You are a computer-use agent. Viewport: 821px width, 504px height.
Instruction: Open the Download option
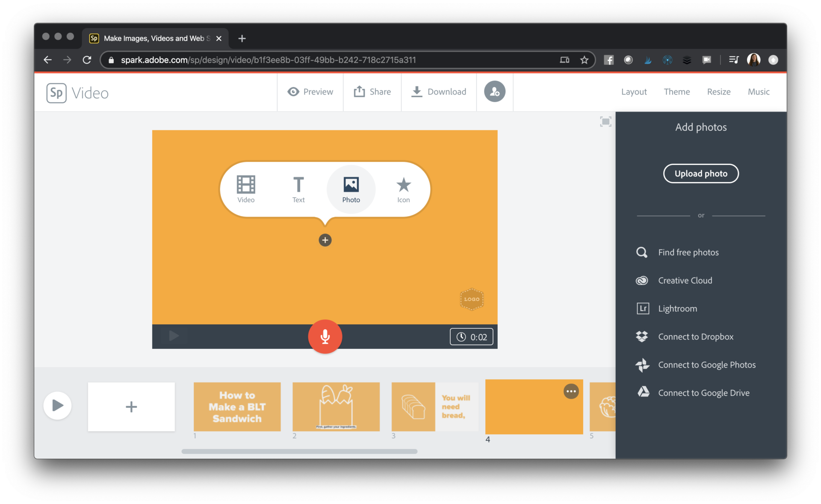(439, 91)
